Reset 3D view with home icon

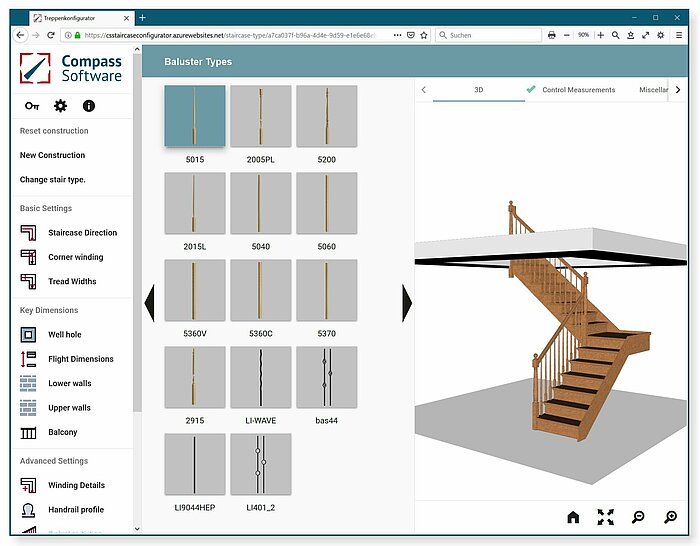[x=573, y=517]
